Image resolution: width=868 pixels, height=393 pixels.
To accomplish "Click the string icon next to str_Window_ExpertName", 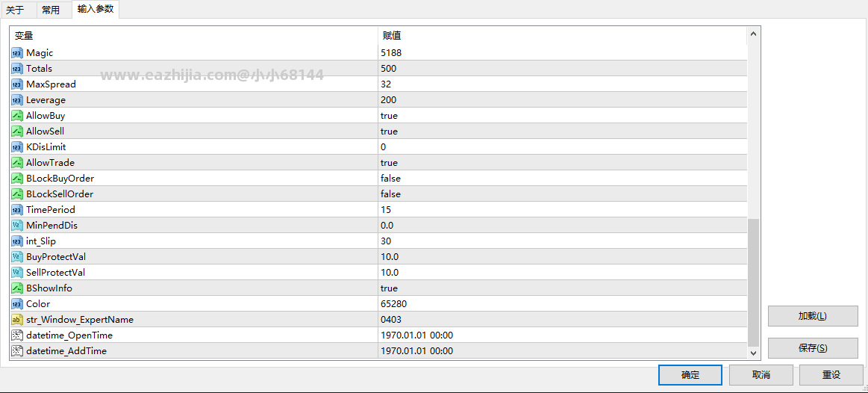I will coord(17,320).
